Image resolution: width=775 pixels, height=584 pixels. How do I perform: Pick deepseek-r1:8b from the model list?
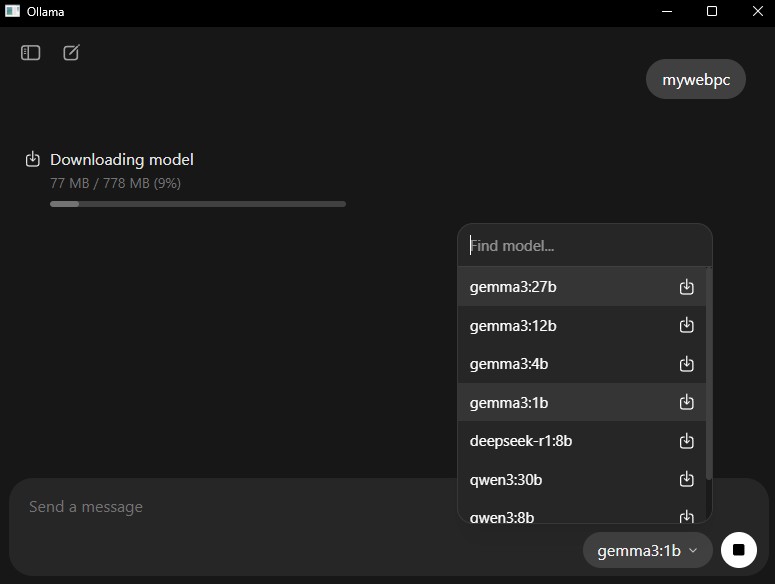tap(581, 441)
